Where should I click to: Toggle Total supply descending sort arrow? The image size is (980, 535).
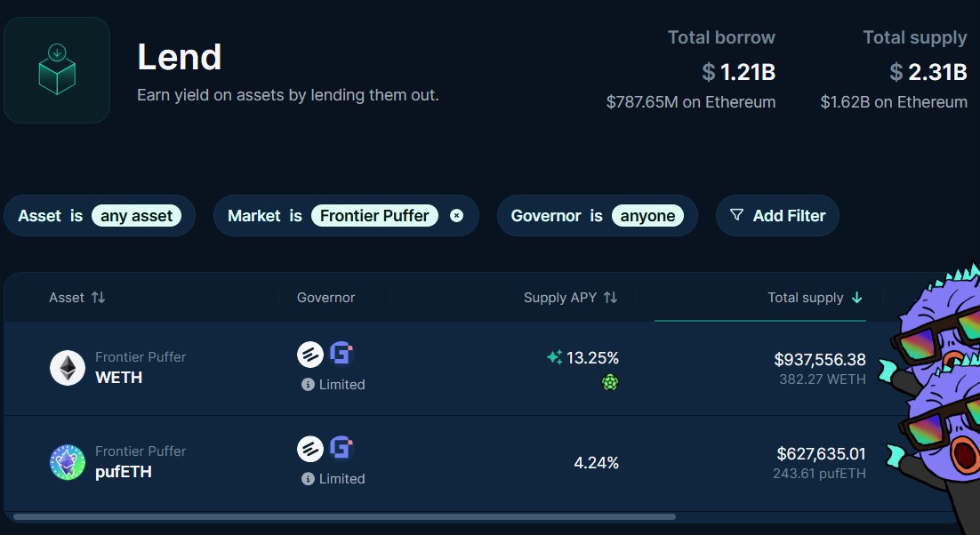tap(857, 297)
